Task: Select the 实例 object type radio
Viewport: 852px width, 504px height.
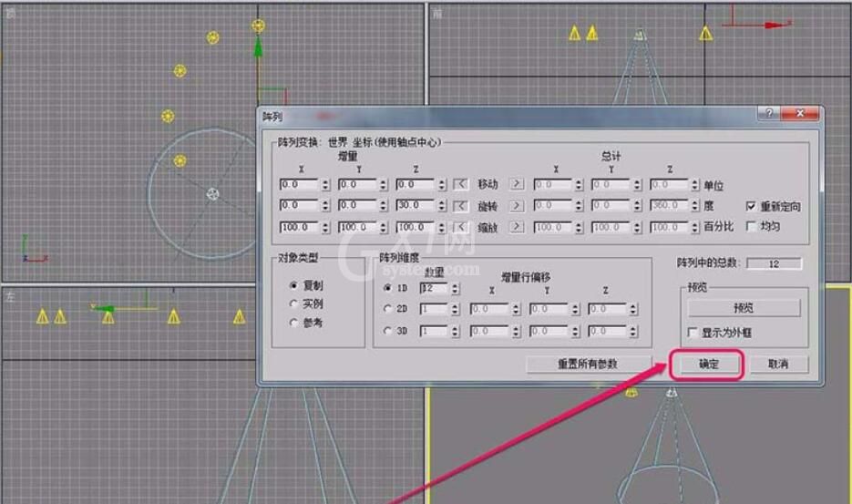Action: pyautogui.click(x=294, y=303)
